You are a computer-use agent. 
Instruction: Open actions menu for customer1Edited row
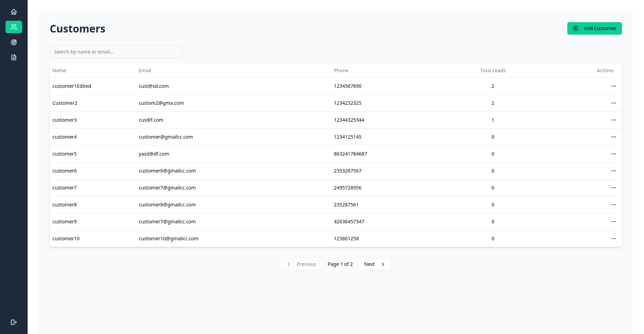pyautogui.click(x=614, y=86)
